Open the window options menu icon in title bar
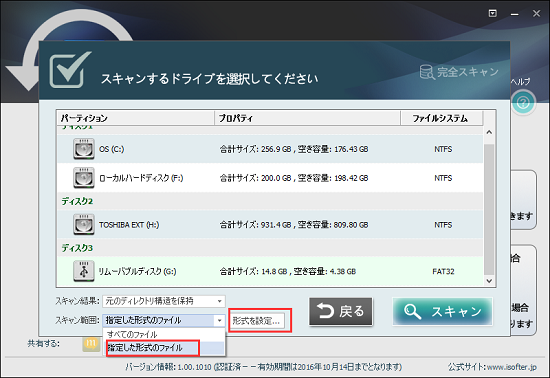This screenshot has width=550, height=378. (x=492, y=14)
